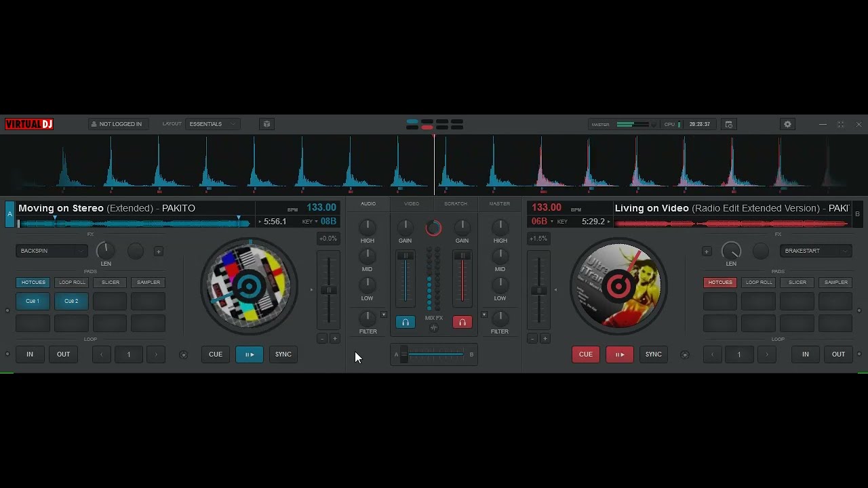
Task: Click the deck A pitch plus button
Action: [x=335, y=339]
